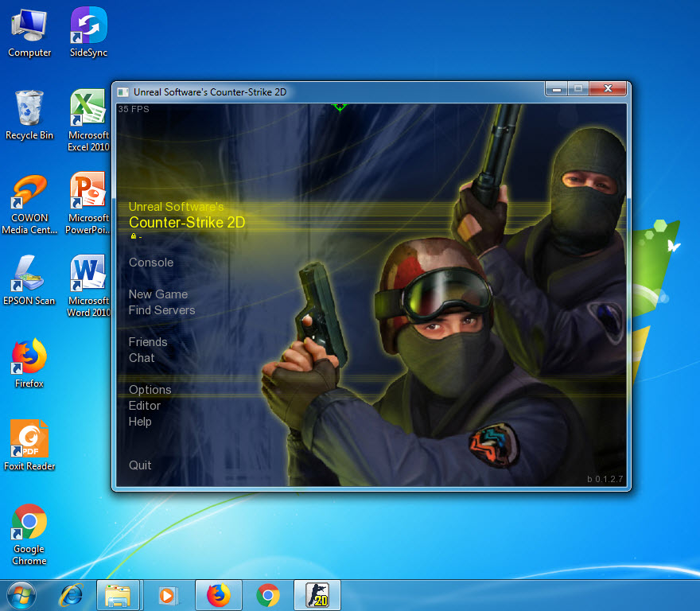Open the Friends menu entry
This screenshot has height=611, width=700.
point(148,341)
